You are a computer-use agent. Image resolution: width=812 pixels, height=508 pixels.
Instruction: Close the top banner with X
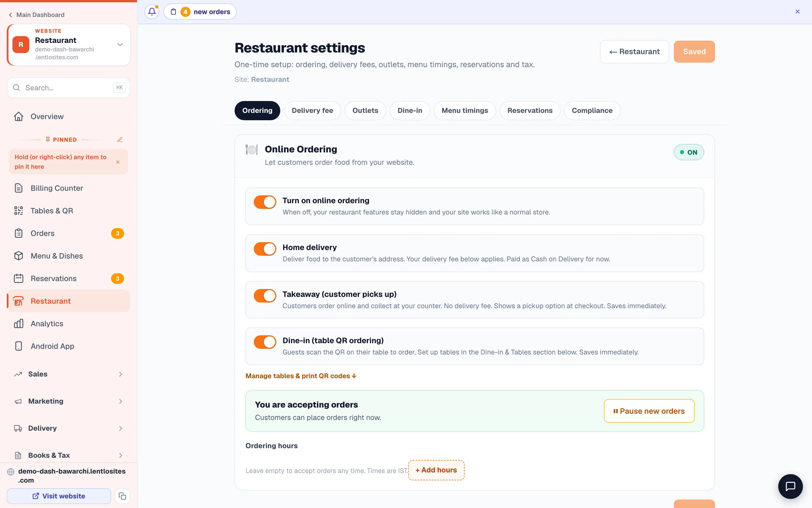pyautogui.click(x=798, y=12)
